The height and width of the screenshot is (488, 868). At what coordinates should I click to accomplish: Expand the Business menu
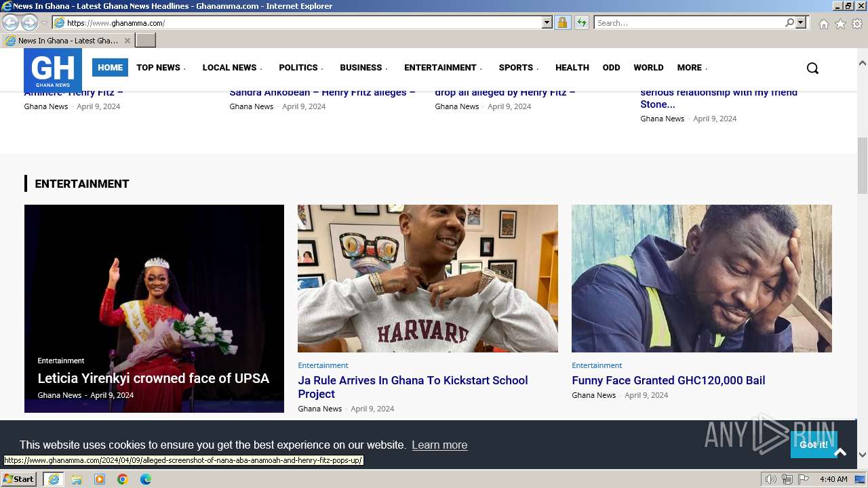[363, 68]
